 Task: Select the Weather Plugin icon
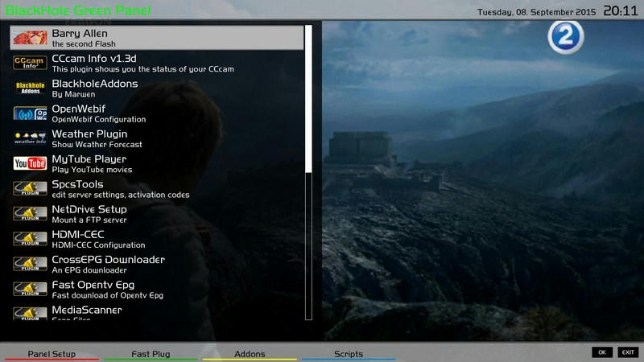click(30, 138)
